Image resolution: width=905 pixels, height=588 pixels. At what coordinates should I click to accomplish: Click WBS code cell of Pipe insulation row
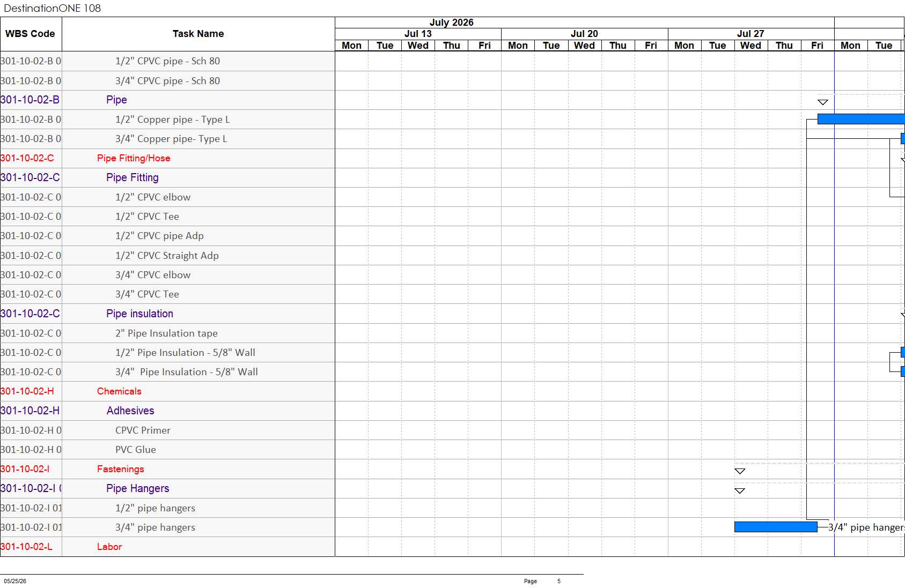[x=30, y=314]
